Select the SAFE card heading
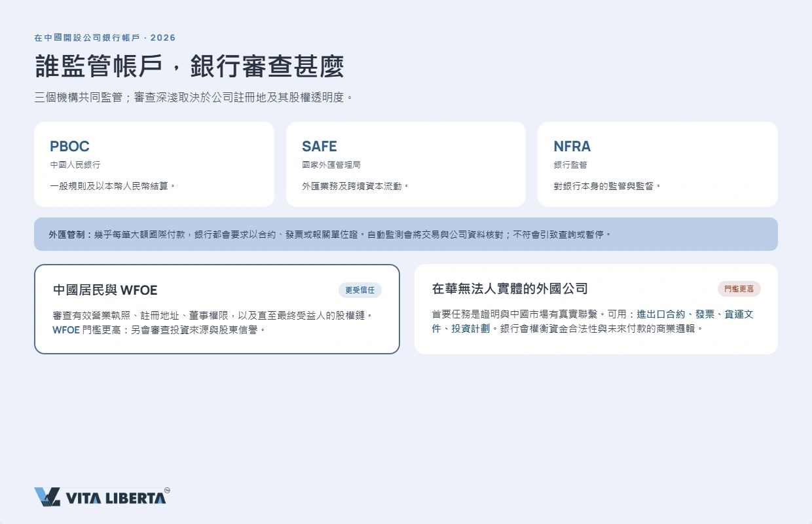The image size is (812, 524). 319,146
